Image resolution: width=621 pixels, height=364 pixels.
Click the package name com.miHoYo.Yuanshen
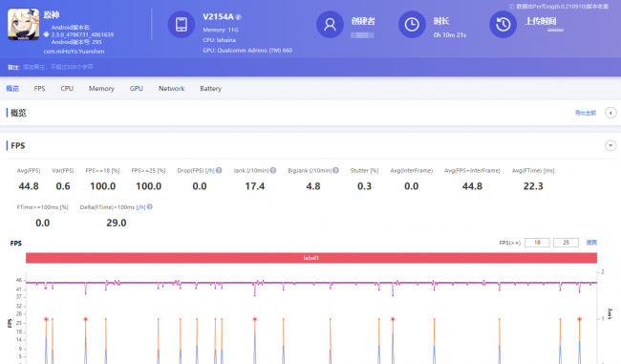pos(75,52)
